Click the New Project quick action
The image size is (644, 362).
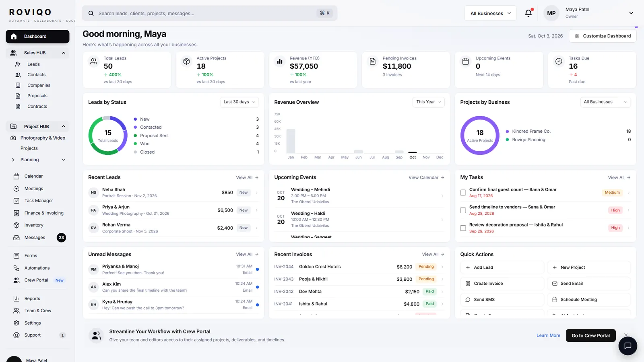589,267
